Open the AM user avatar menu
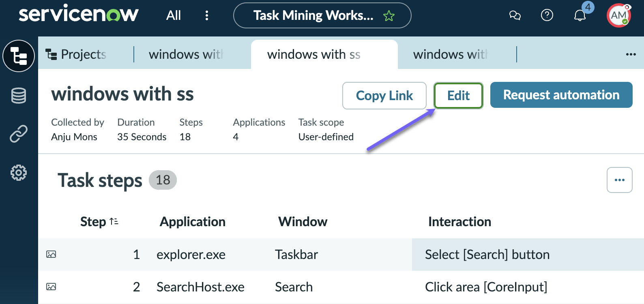 pyautogui.click(x=619, y=15)
